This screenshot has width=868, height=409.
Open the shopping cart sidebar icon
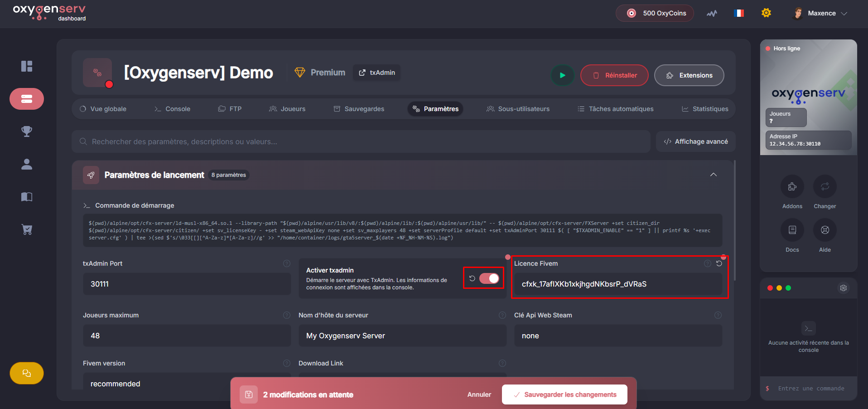tap(27, 229)
